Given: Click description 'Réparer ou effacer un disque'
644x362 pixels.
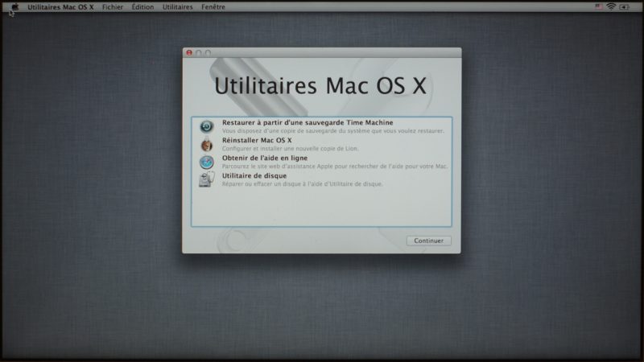Looking at the screenshot, I should click(303, 184).
